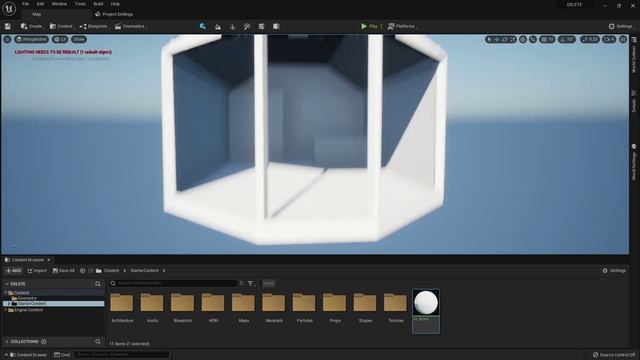
Task: Open Details side tab
Action: 634,101
